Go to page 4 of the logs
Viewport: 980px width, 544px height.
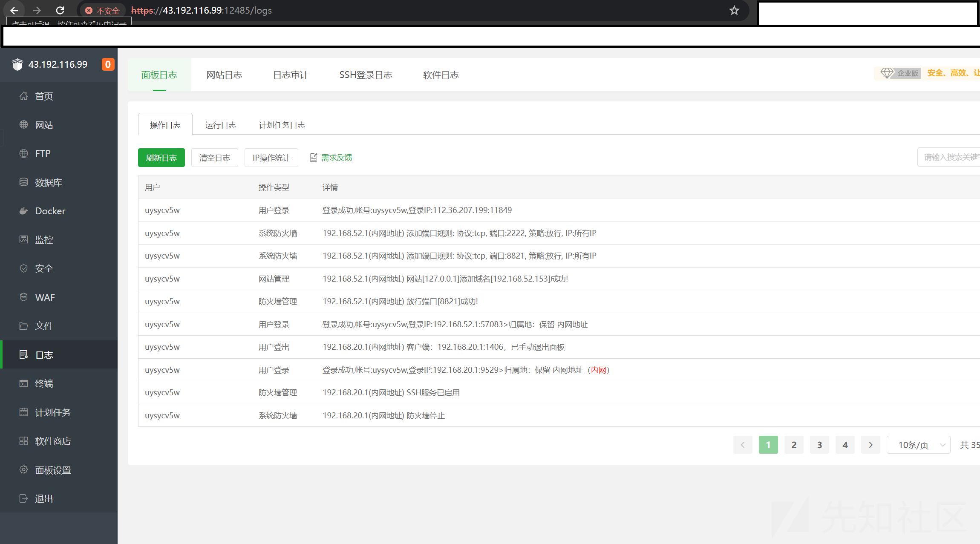845,445
